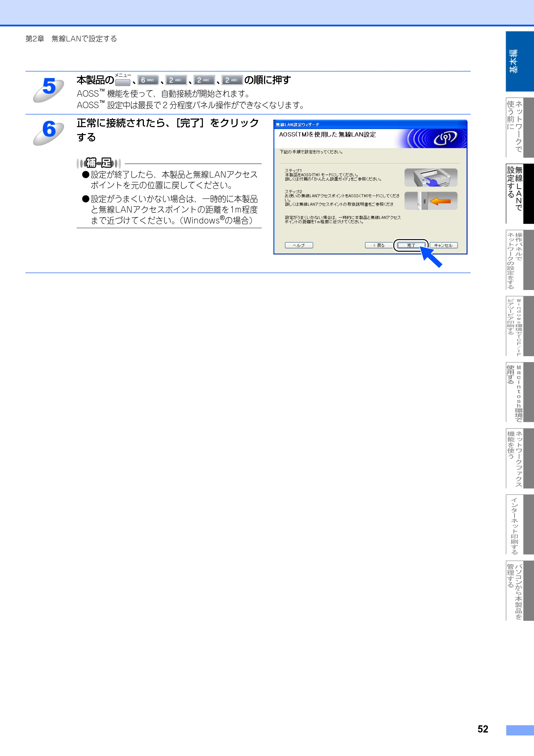Click the AOSS wireless signal icon

click(x=445, y=138)
